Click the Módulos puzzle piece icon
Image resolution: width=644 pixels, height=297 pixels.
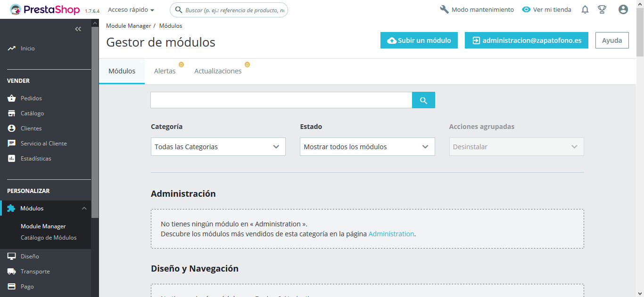tap(11, 209)
